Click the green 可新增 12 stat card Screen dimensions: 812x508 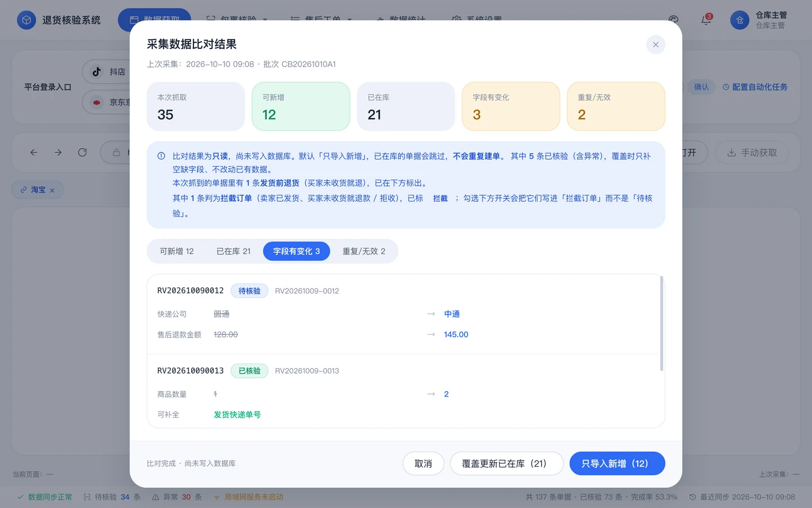click(301, 106)
